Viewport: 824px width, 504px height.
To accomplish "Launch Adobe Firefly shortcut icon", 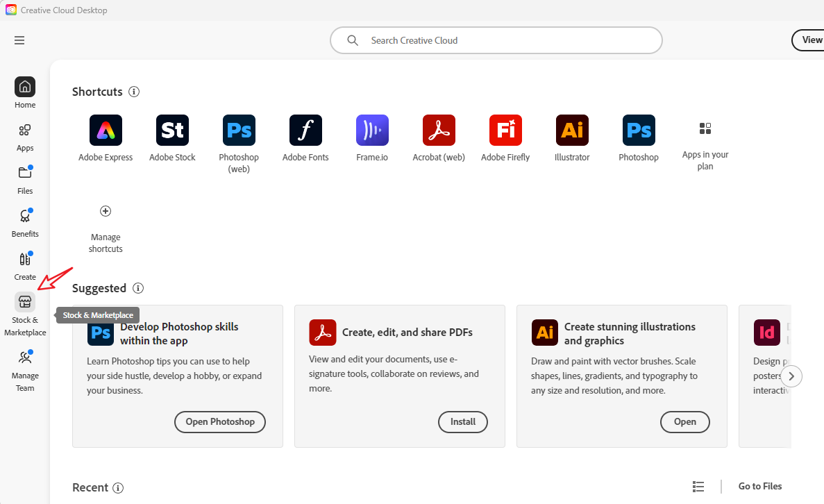I will pos(505,131).
